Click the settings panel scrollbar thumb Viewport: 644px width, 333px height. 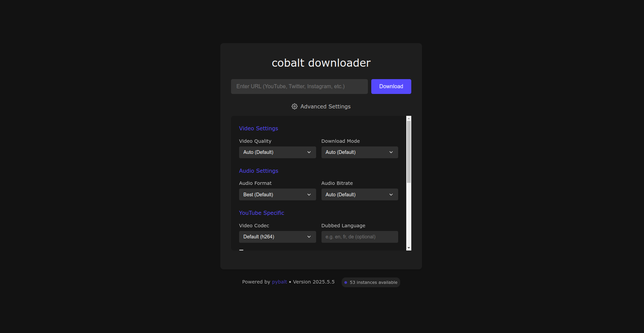[409, 152]
